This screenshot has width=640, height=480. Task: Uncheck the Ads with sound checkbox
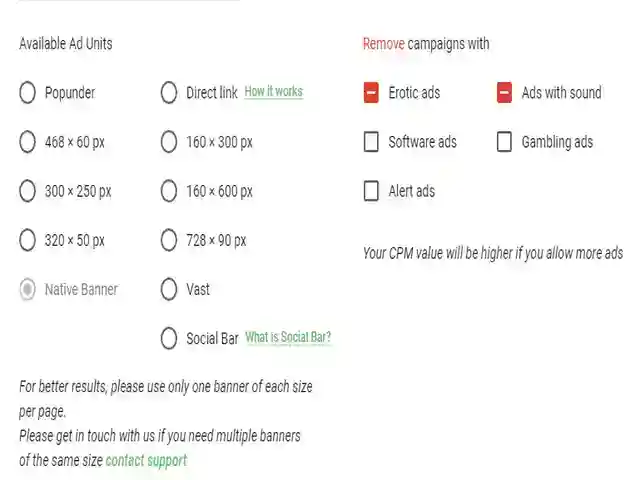504,93
